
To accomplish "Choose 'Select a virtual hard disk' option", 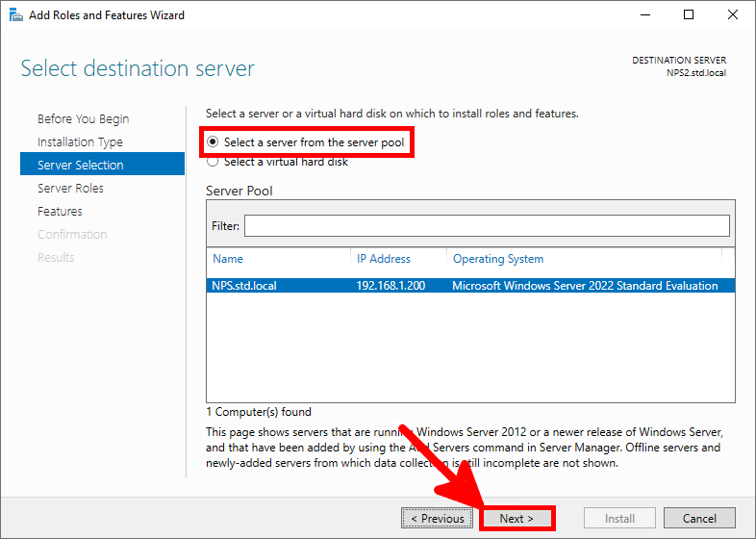I will coord(213,163).
